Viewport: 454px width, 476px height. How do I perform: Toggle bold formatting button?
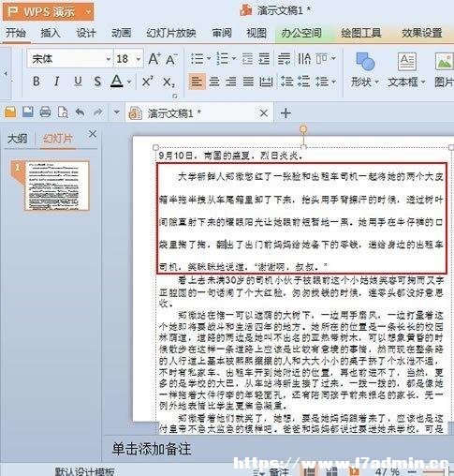click(37, 82)
